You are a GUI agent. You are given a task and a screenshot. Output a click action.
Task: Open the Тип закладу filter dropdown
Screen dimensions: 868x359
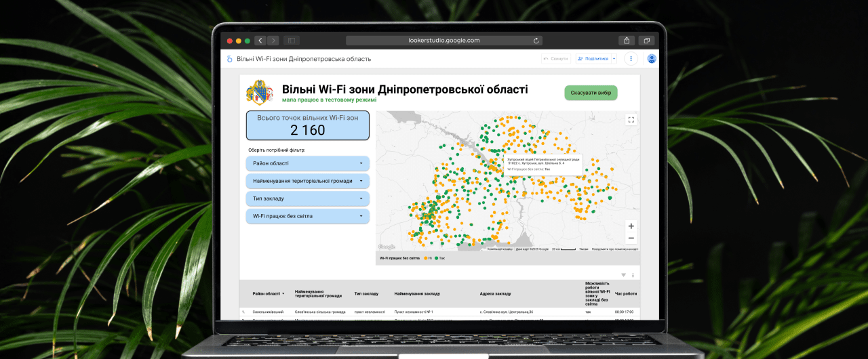click(x=307, y=198)
